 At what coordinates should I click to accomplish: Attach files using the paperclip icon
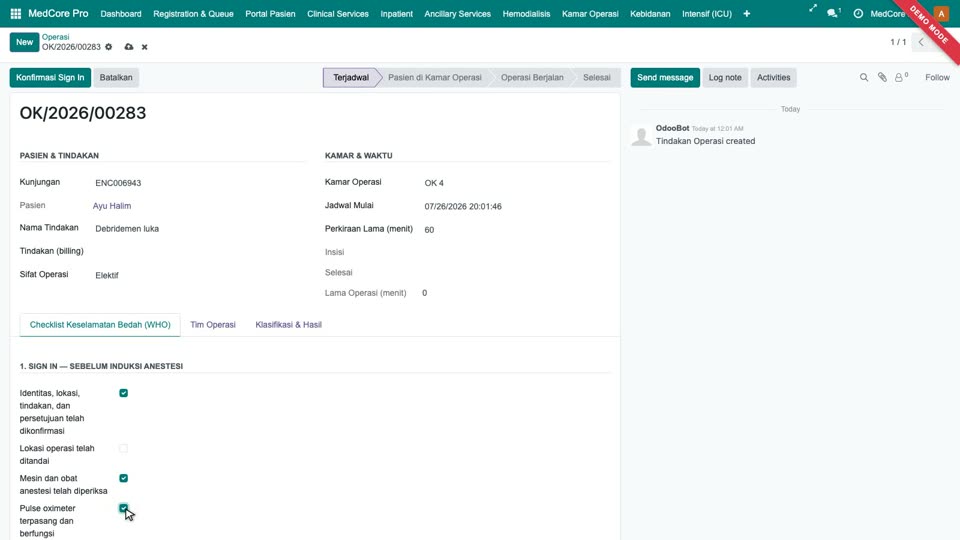coord(882,77)
